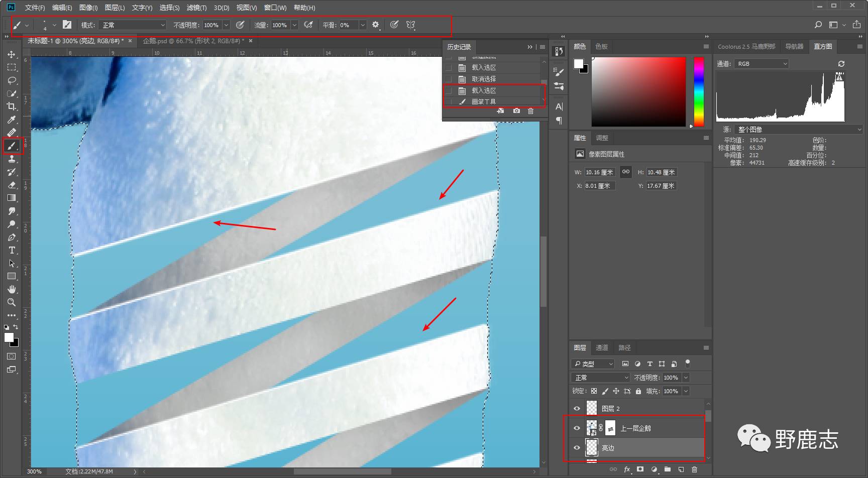Select the Horizontal Type tool

point(12,250)
